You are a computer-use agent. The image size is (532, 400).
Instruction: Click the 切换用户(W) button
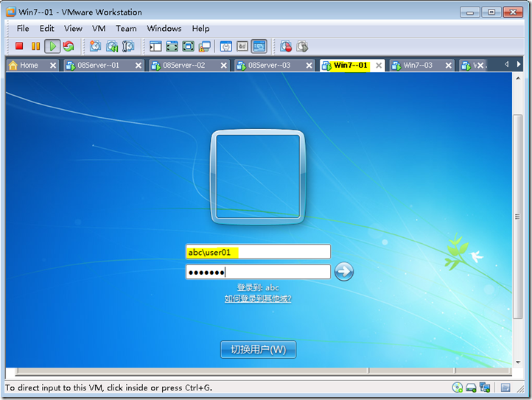tap(258, 349)
